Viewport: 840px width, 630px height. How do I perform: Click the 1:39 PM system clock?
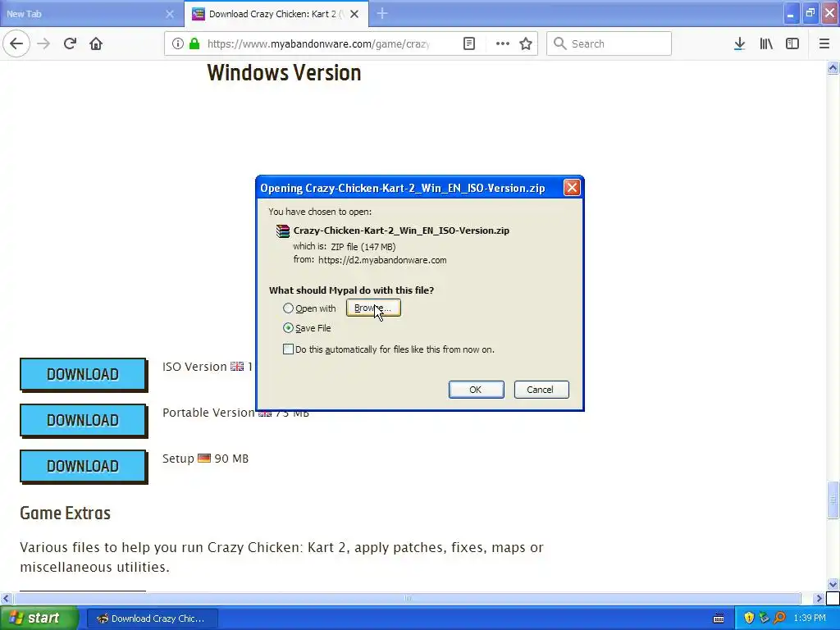(x=810, y=619)
